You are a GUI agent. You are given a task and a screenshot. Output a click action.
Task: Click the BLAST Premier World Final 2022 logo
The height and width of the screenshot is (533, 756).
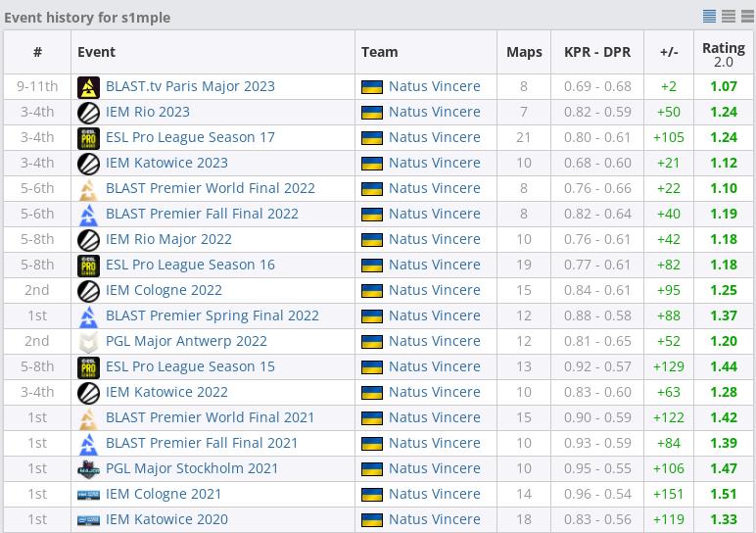(88, 189)
